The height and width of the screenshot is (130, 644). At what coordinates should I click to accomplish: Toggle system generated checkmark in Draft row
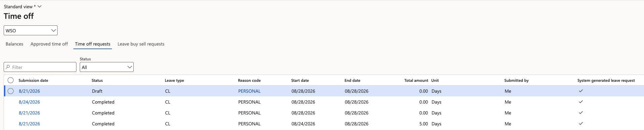tap(581, 91)
